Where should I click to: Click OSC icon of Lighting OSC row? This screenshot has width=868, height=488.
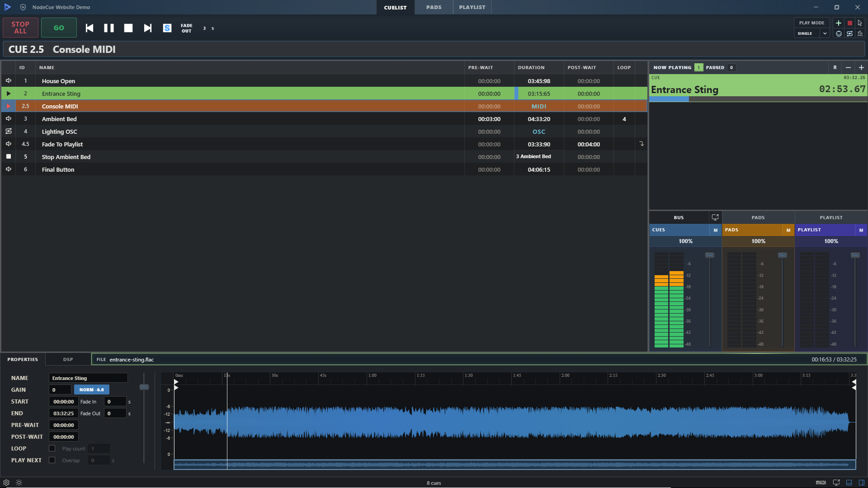tap(9, 131)
